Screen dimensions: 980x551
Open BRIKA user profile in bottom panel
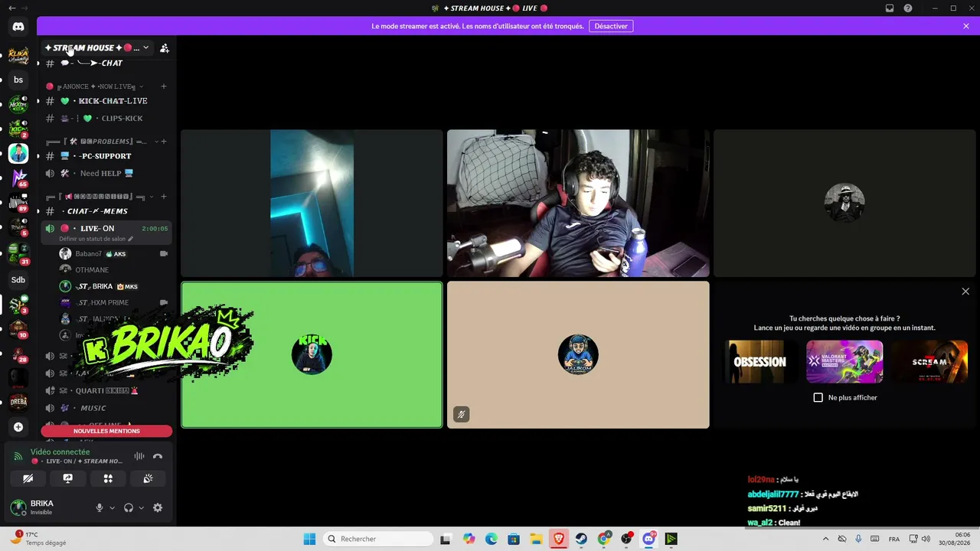(47, 507)
